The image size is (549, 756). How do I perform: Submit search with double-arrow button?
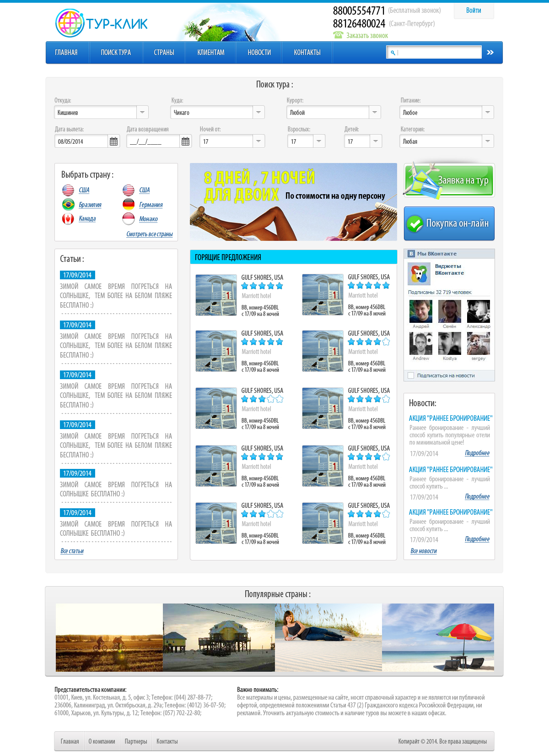pos(490,52)
